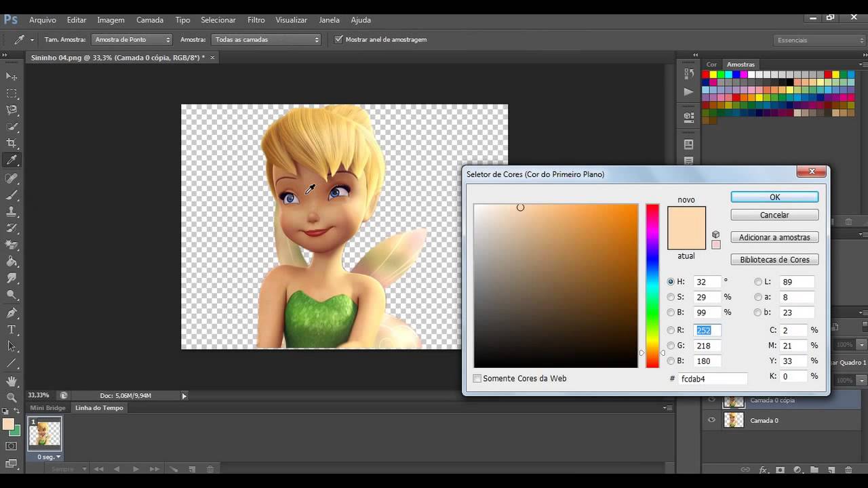This screenshot has width=868, height=488.
Task: Open the 0 seg. frame delay dropdown
Action: (48, 457)
